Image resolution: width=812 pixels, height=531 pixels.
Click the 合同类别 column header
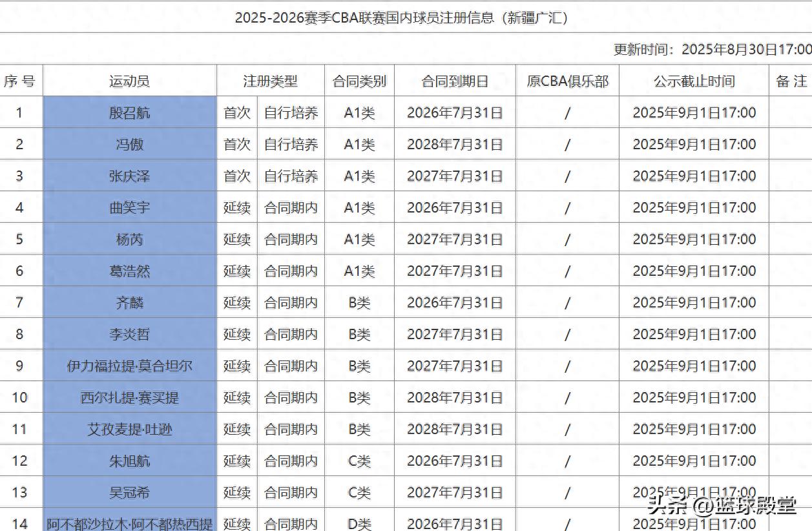click(x=359, y=81)
